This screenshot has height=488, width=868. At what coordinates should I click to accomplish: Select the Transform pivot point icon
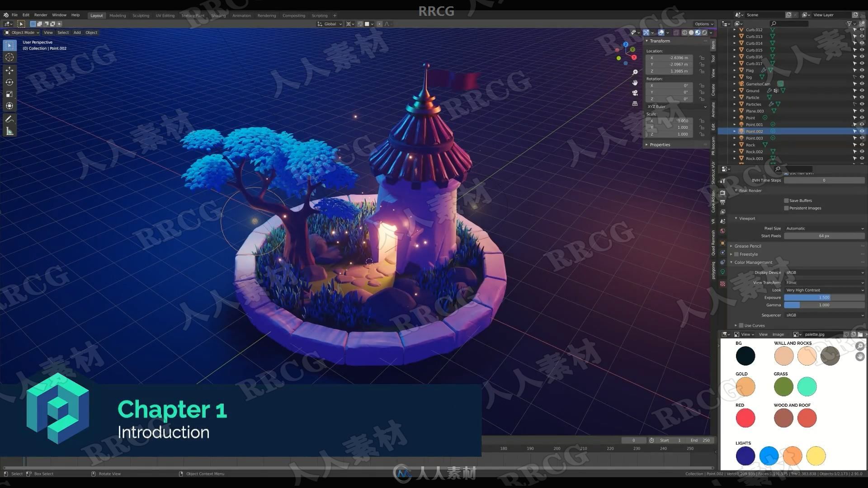click(351, 24)
